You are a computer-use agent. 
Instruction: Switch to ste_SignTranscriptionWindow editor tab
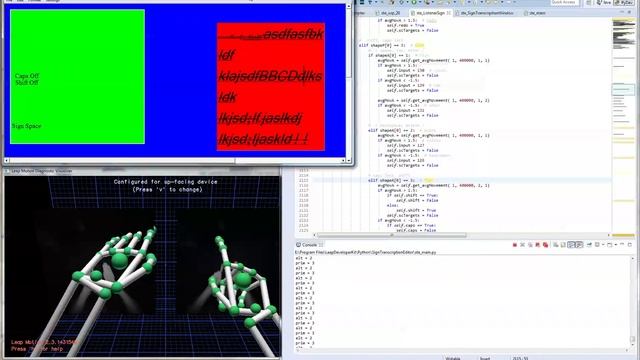(484, 13)
